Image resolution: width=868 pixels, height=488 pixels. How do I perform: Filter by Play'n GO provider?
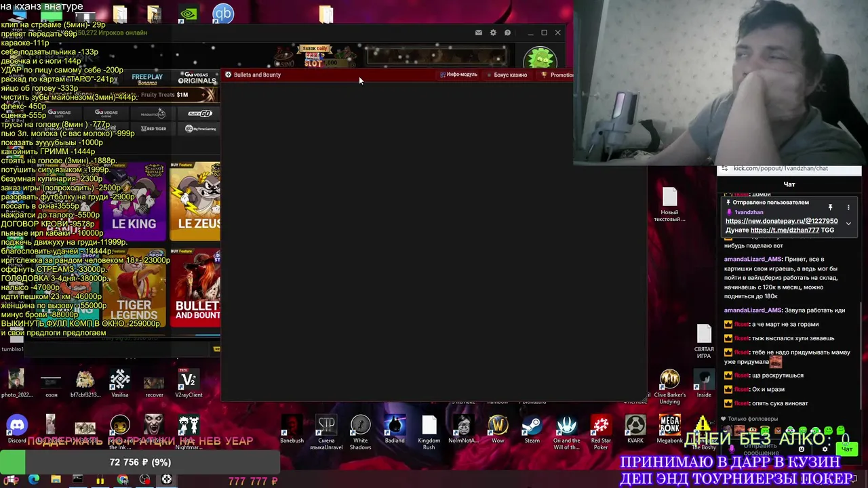pyautogui.click(x=199, y=113)
